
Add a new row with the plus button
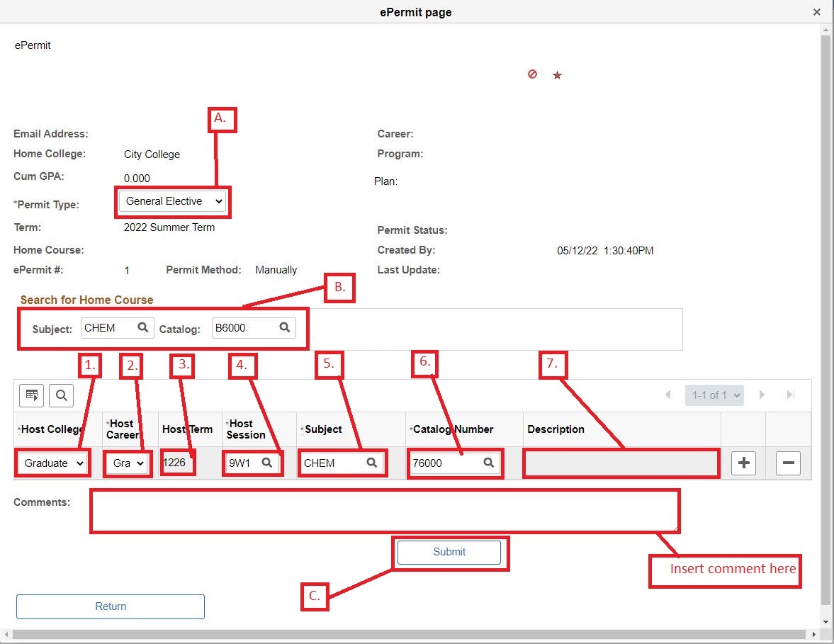point(743,463)
